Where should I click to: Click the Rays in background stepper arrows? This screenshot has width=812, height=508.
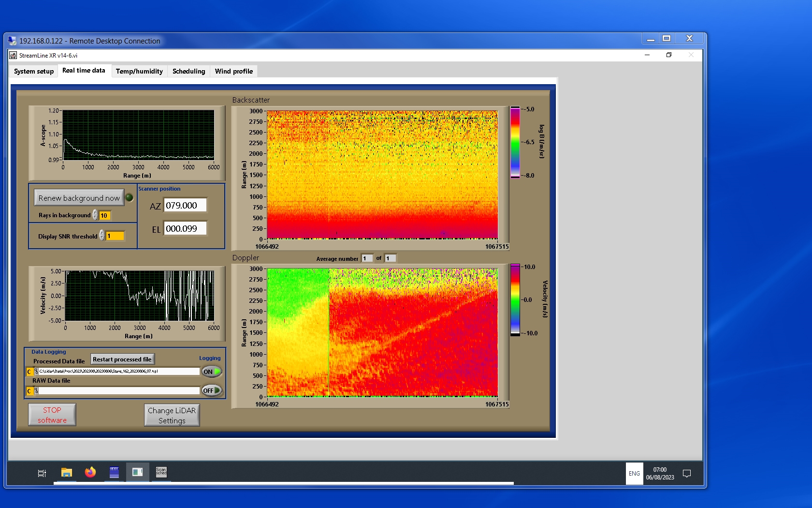pyautogui.click(x=95, y=215)
